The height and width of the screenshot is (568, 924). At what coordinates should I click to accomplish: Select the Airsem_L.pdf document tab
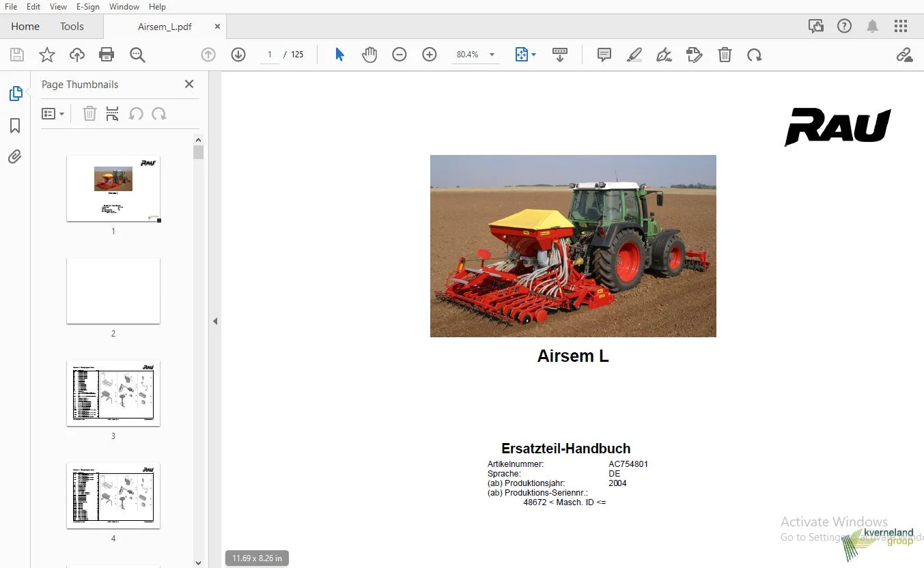click(165, 27)
